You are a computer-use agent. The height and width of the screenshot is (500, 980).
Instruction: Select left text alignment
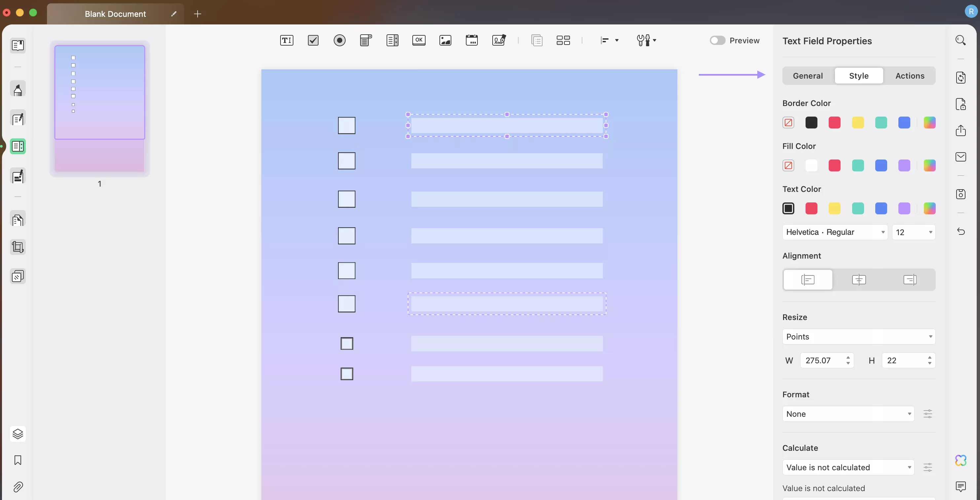pyautogui.click(x=808, y=280)
